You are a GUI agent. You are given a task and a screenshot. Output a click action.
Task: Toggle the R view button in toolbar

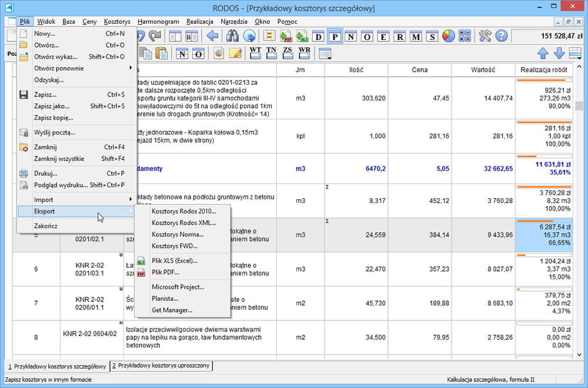(x=400, y=36)
